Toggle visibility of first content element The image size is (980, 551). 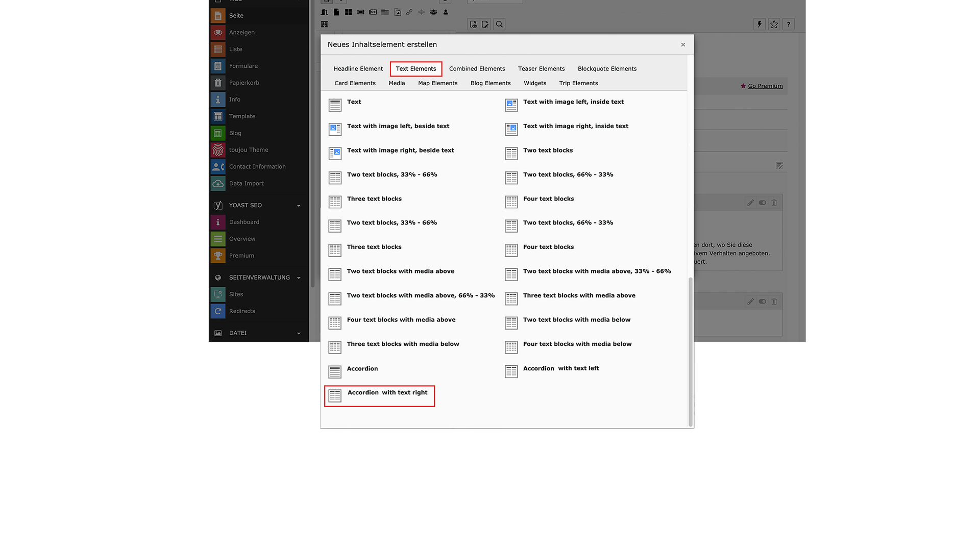point(762,203)
